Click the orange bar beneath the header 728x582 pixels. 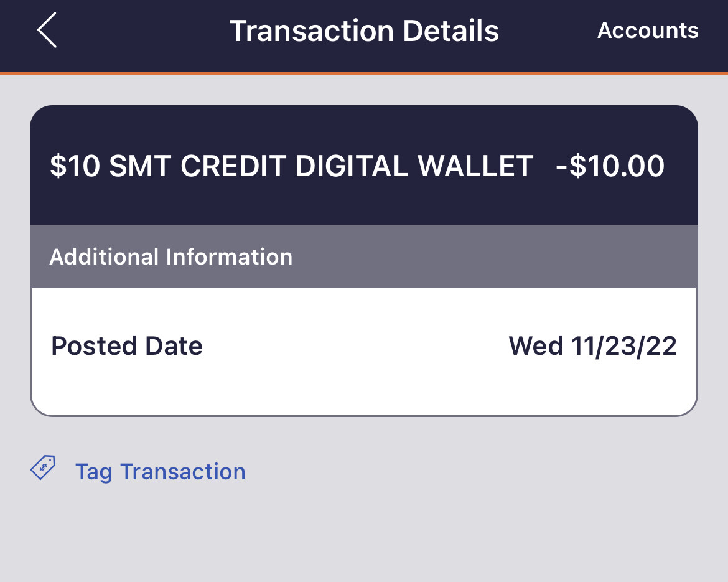click(364, 73)
